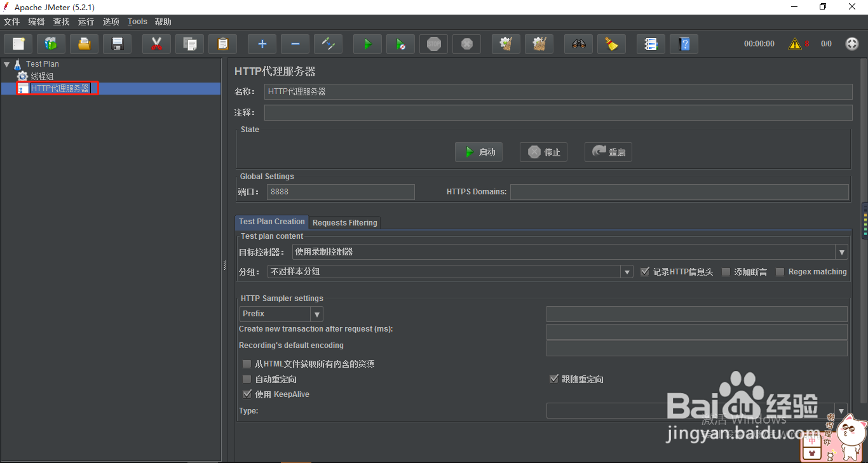Click the 注释 input field
868x463 pixels.
point(558,112)
